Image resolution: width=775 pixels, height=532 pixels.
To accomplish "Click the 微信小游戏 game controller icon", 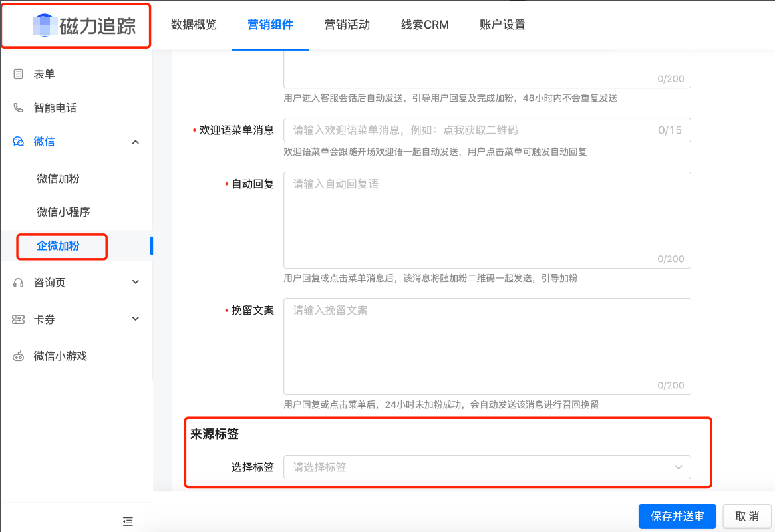I will pos(19,356).
